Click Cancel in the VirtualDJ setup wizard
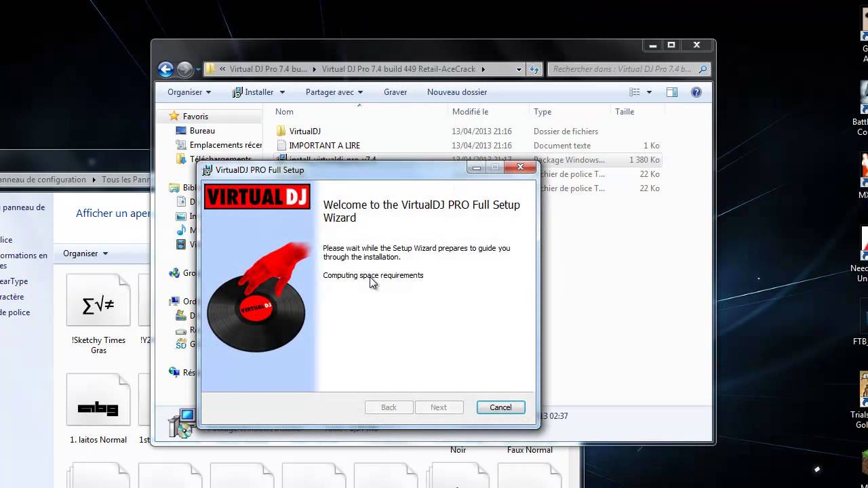 pyautogui.click(x=500, y=407)
